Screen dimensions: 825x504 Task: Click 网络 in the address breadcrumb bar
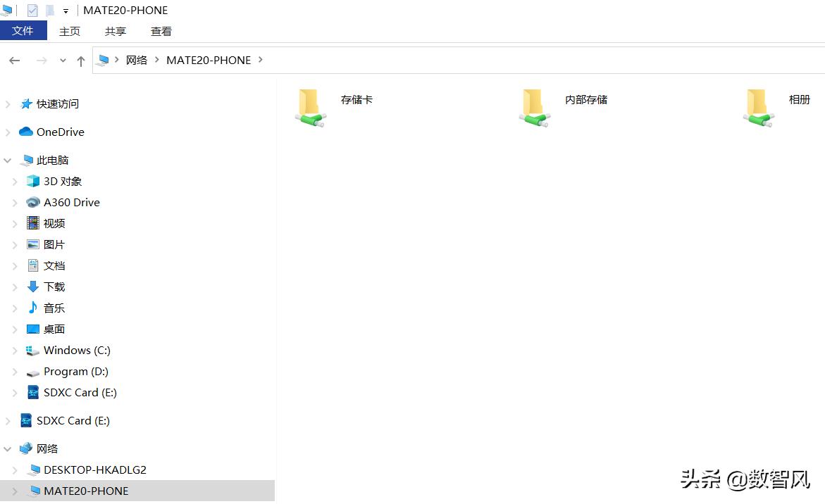point(137,60)
